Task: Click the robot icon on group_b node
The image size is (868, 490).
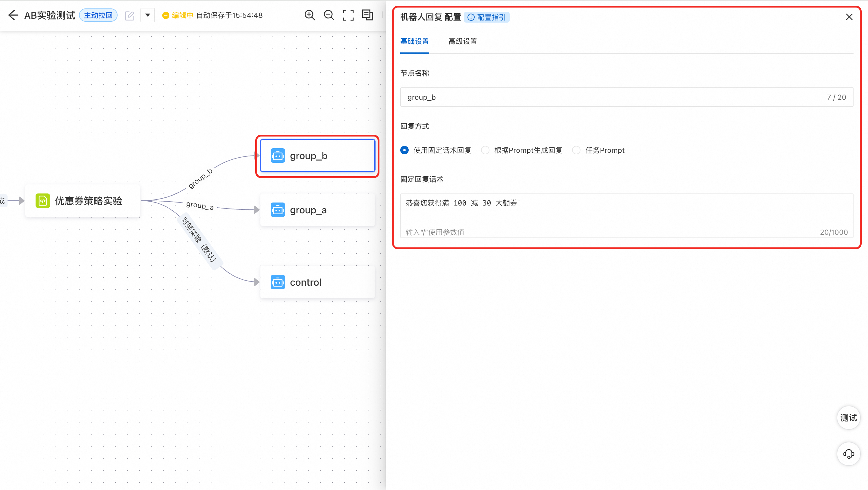Action: [x=278, y=156]
